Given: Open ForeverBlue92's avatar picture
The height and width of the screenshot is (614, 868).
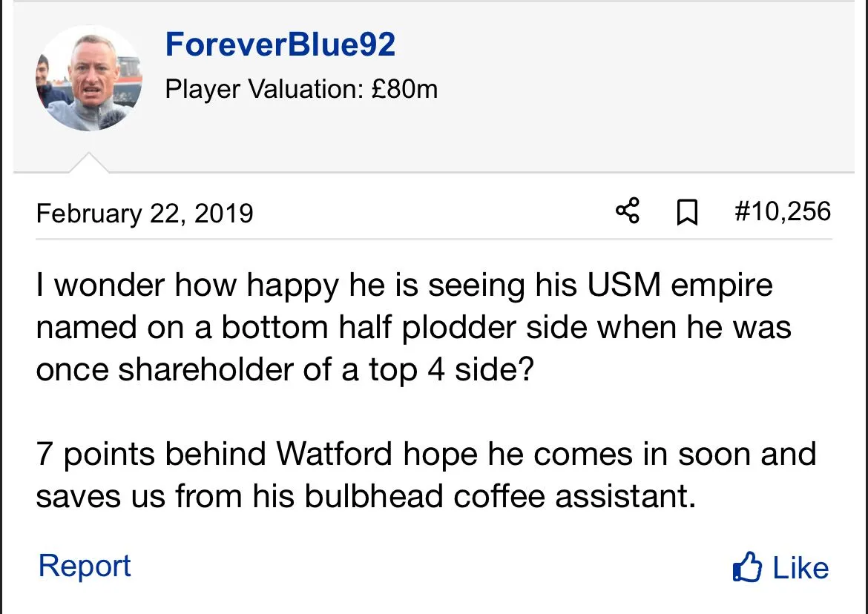Looking at the screenshot, I should tap(89, 79).
